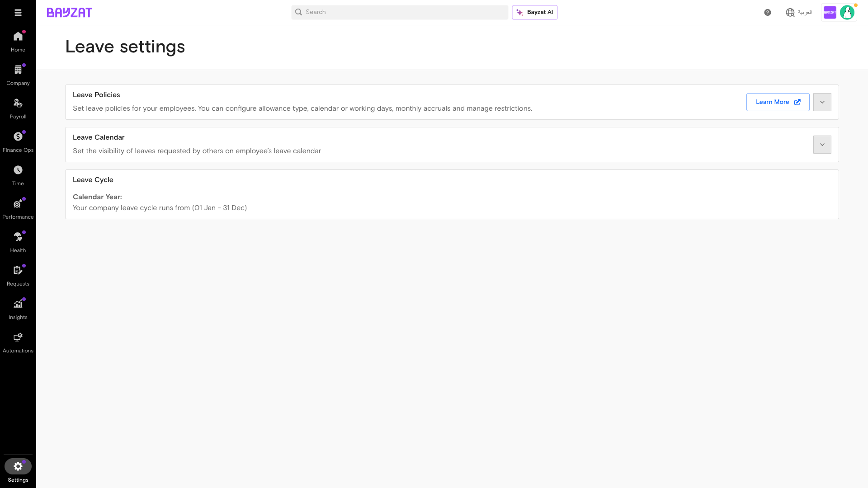Screen dimensions: 868x488
Task: Click the Leave Calendar heading
Action: [99, 137]
